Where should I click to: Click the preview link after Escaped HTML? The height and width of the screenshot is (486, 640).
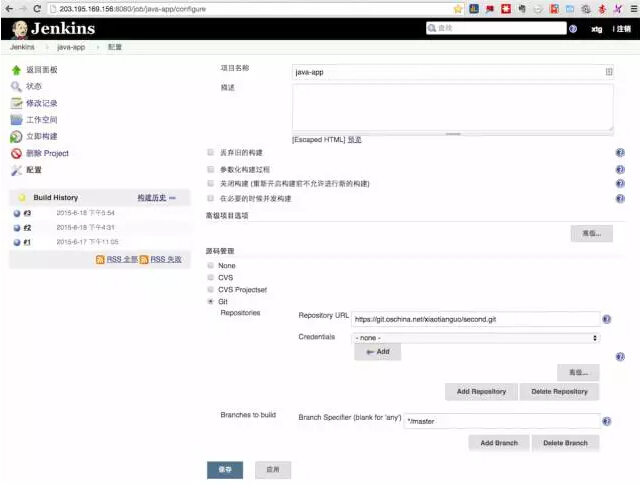[354, 140]
